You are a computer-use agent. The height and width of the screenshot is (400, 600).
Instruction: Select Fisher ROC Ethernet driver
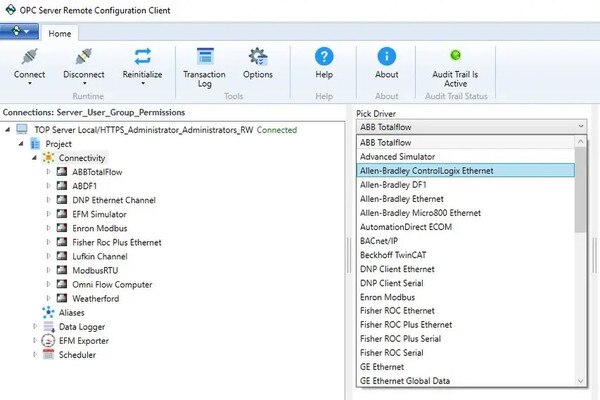[465, 310]
